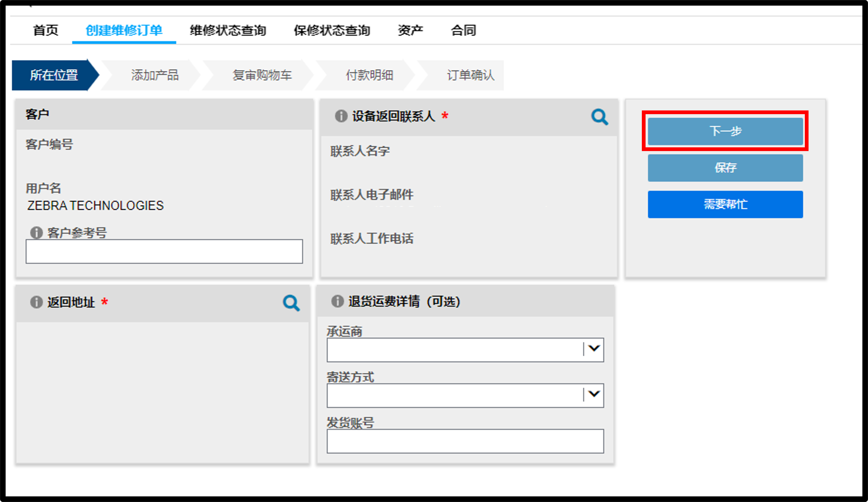Click the info icon beside 客户参考号
868x502 pixels.
(36, 233)
